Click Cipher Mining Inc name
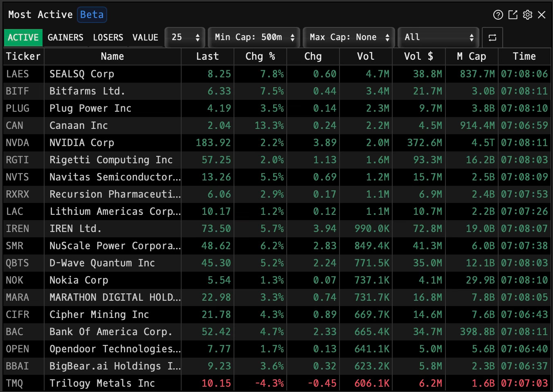Image resolution: width=553 pixels, height=392 pixels. click(x=99, y=315)
